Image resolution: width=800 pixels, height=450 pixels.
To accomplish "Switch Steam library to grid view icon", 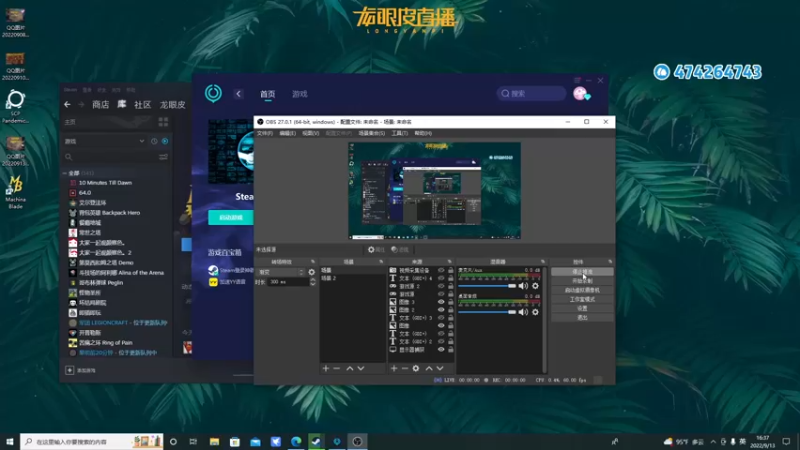I will pos(163,122).
